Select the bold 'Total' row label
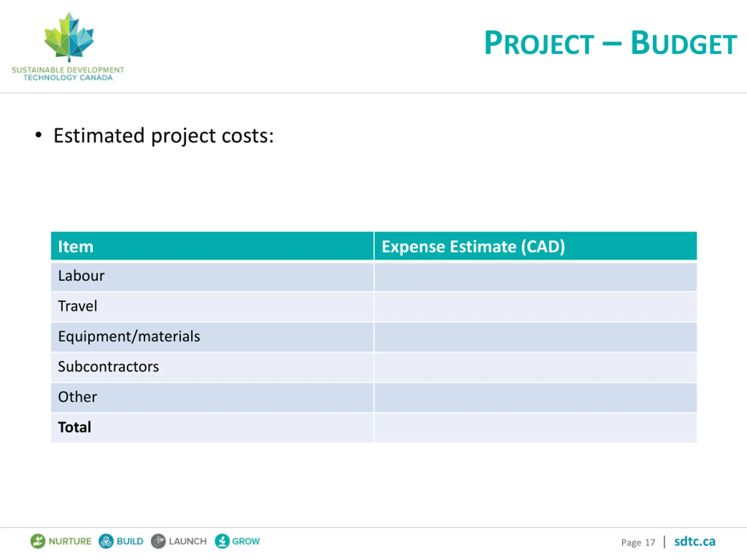The image size is (747, 560). pos(75,427)
